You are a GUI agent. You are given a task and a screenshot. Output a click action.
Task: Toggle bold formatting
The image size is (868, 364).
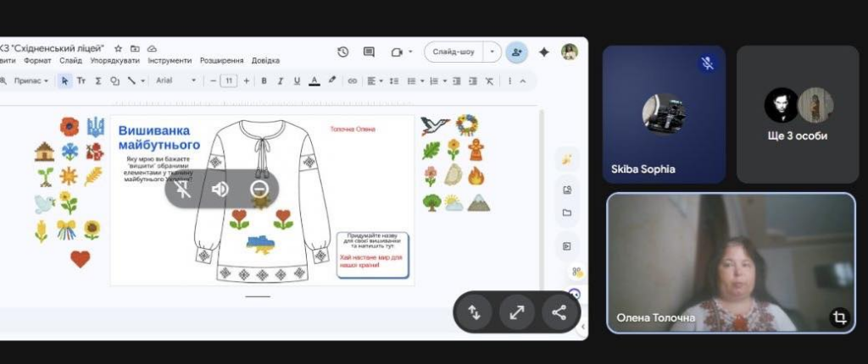pos(264,80)
